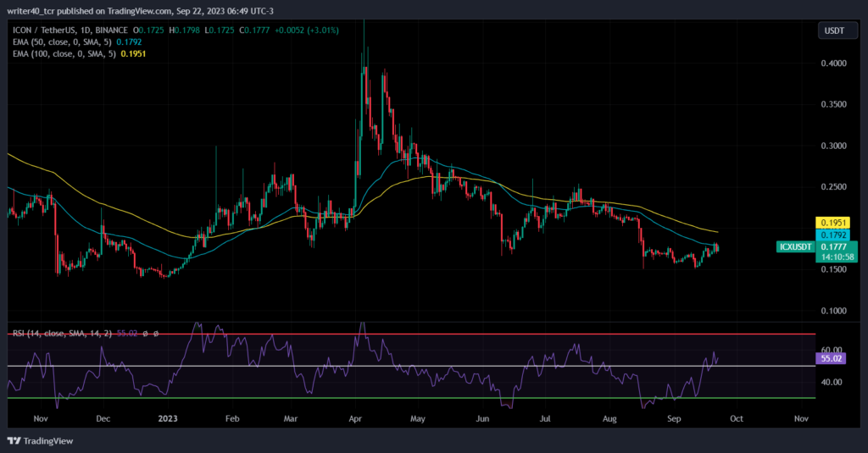Click the 0.2500 price axis label

click(834, 187)
